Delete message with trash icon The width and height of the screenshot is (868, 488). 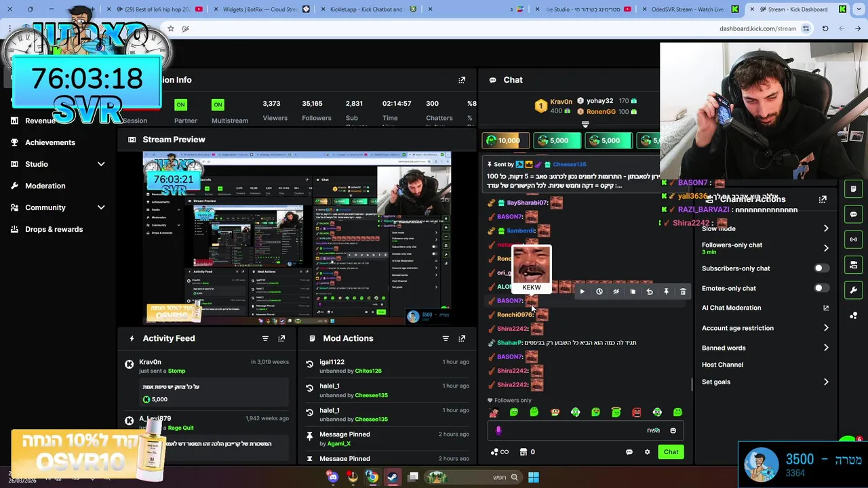[x=683, y=291]
